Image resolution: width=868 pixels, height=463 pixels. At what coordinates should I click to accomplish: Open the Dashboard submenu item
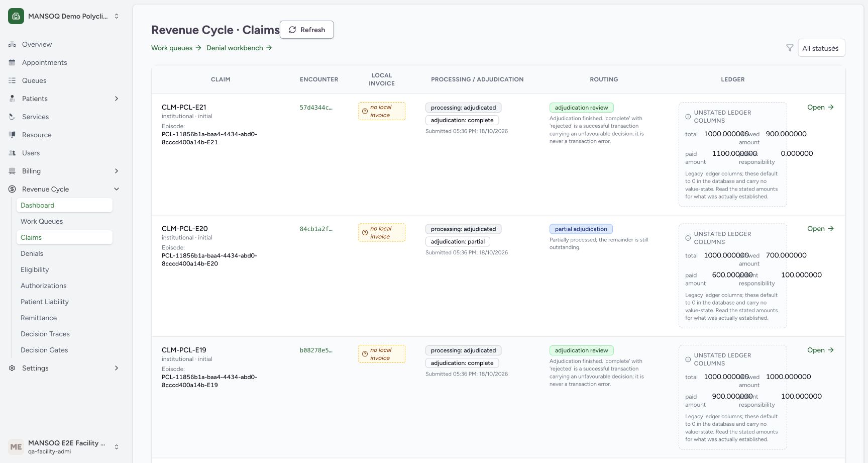64,206
